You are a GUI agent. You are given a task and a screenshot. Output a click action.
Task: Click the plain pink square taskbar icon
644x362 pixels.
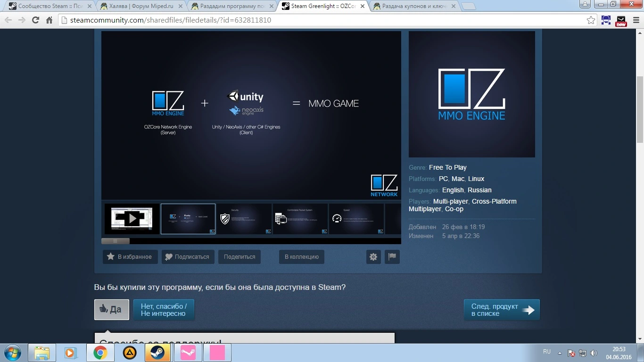[x=217, y=353]
